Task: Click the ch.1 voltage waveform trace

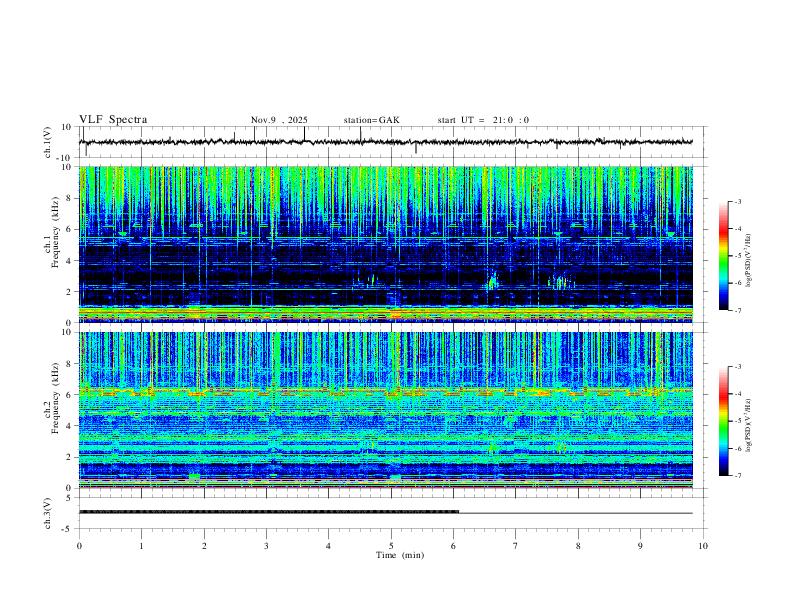Action: (385, 142)
